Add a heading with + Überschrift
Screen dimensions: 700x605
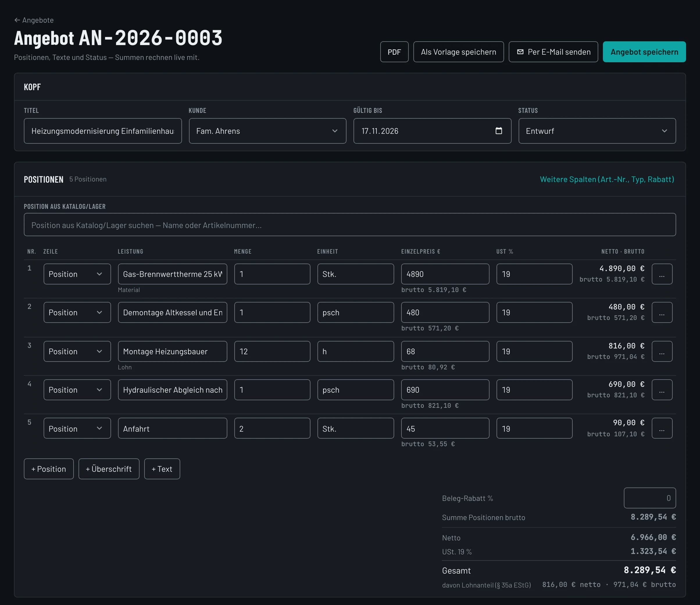click(x=109, y=469)
